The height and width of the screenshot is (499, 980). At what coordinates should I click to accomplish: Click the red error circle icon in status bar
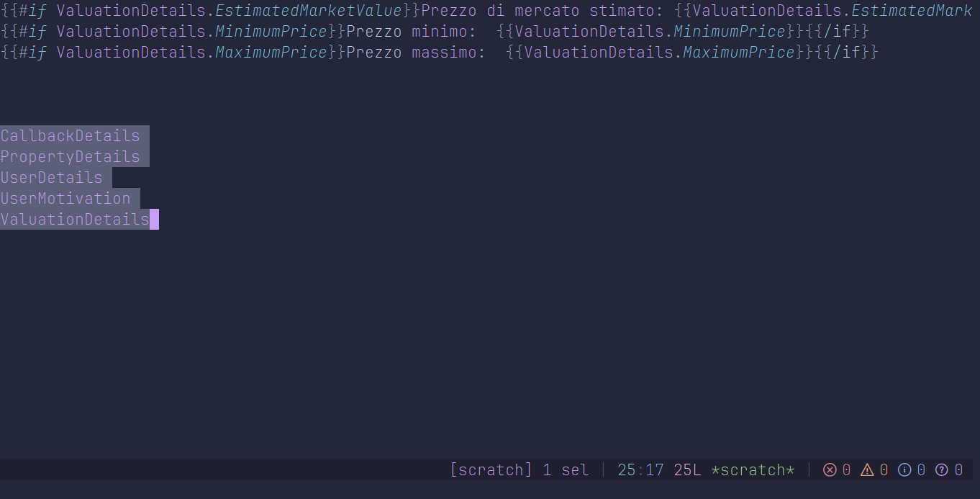point(830,470)
